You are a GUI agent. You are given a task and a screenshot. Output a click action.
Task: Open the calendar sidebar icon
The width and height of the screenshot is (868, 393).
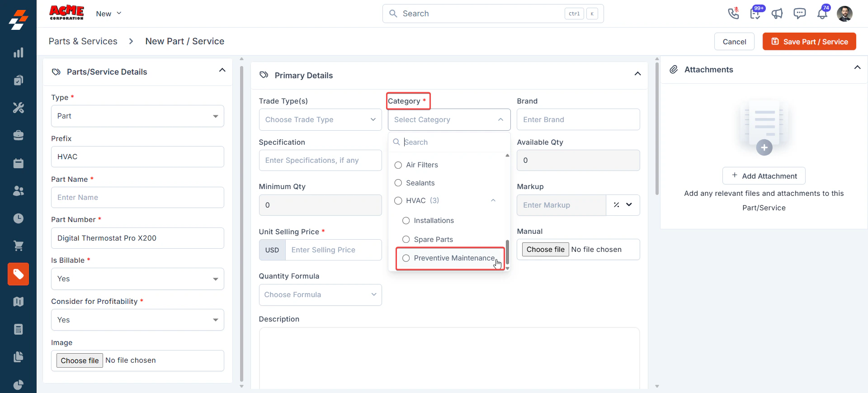[x=18, y=163]
